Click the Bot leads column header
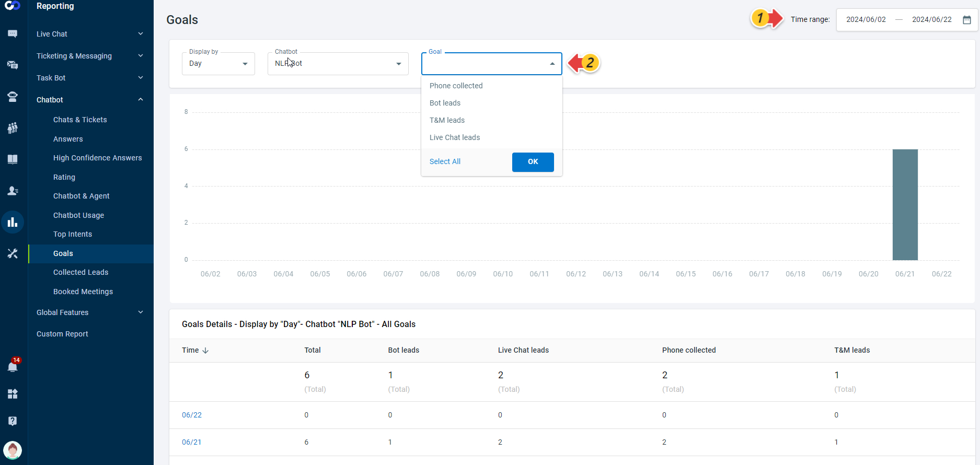 [x=403, y=350]
